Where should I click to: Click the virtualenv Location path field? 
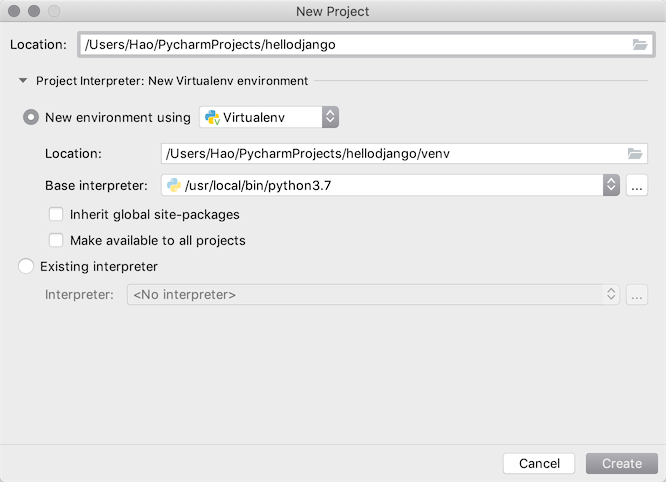(390, 153)
